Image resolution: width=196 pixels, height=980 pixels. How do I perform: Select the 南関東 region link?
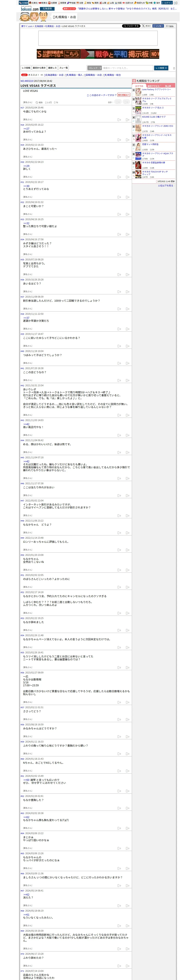(x=62, y=3)
